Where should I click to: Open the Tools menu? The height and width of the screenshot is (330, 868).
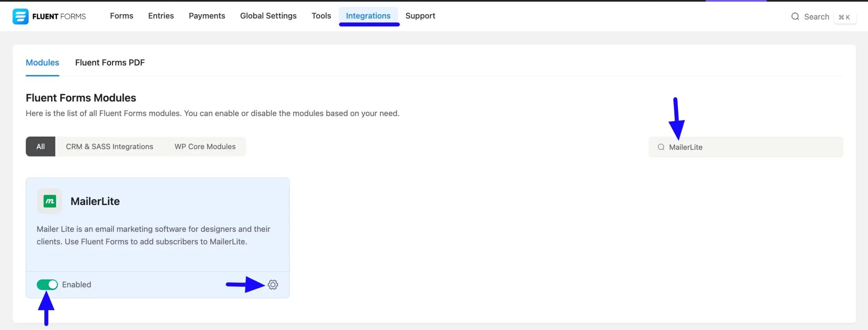point(321,16)
